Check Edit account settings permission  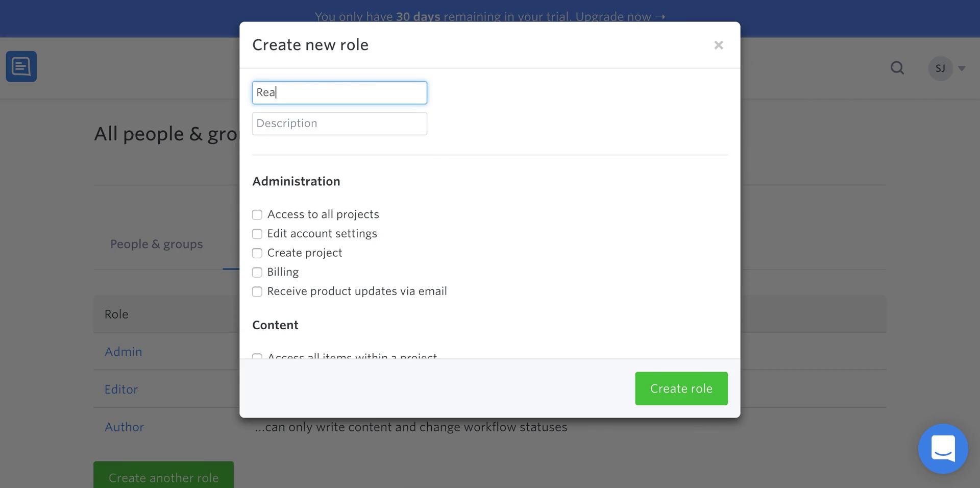(x=257, y=234)
